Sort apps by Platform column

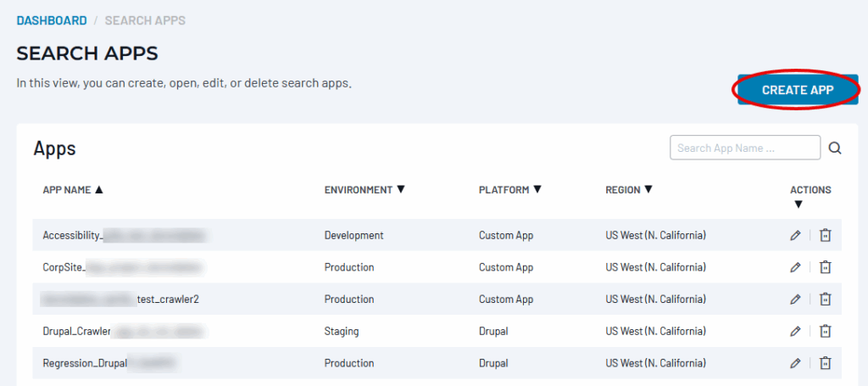pyautogui.click(x=509, y=190)
